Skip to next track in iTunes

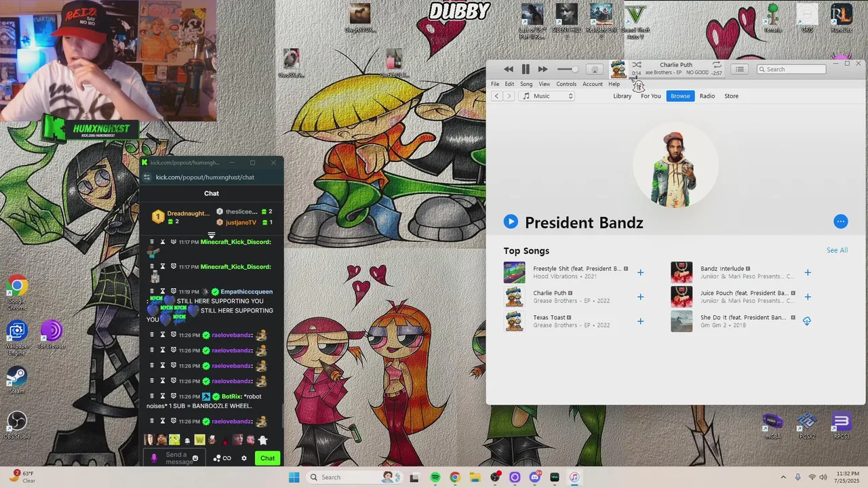pyautogui.click(x=542, y=69)
